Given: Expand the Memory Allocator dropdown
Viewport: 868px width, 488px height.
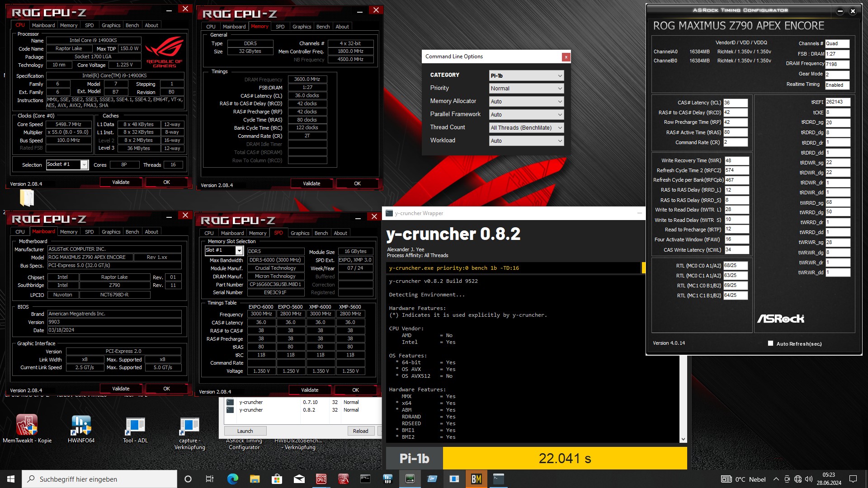Looking at the screenshot, I should 526,102.
